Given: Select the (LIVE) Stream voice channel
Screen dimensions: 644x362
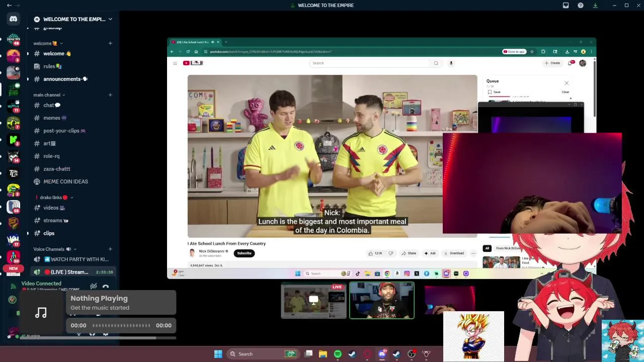Looking at the screenshot, I should [x=72, y=272].
